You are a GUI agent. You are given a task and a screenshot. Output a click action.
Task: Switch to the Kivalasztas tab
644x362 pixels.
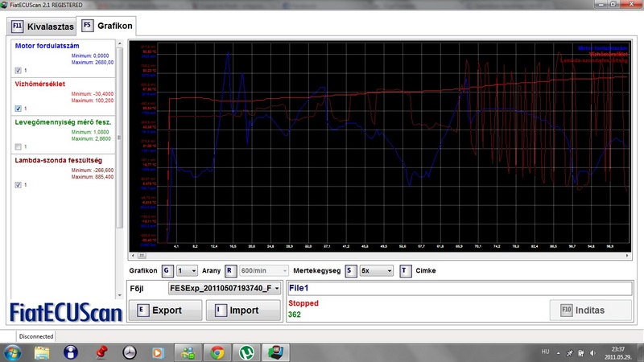(42, 27)
